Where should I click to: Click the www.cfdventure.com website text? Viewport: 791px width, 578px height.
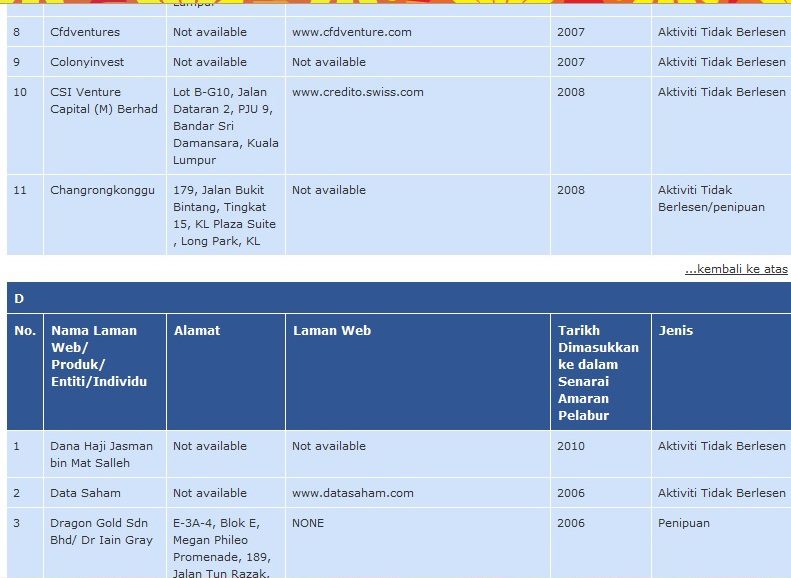click(352, 32)
